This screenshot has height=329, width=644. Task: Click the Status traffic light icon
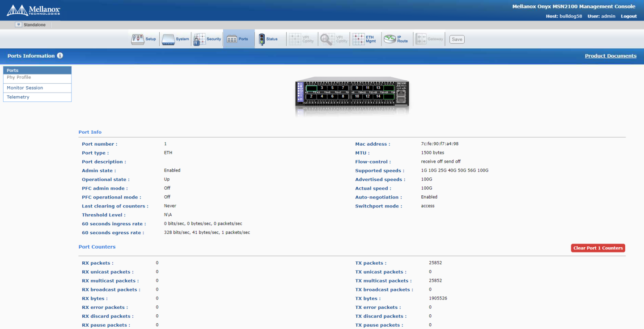click(262, 39)
